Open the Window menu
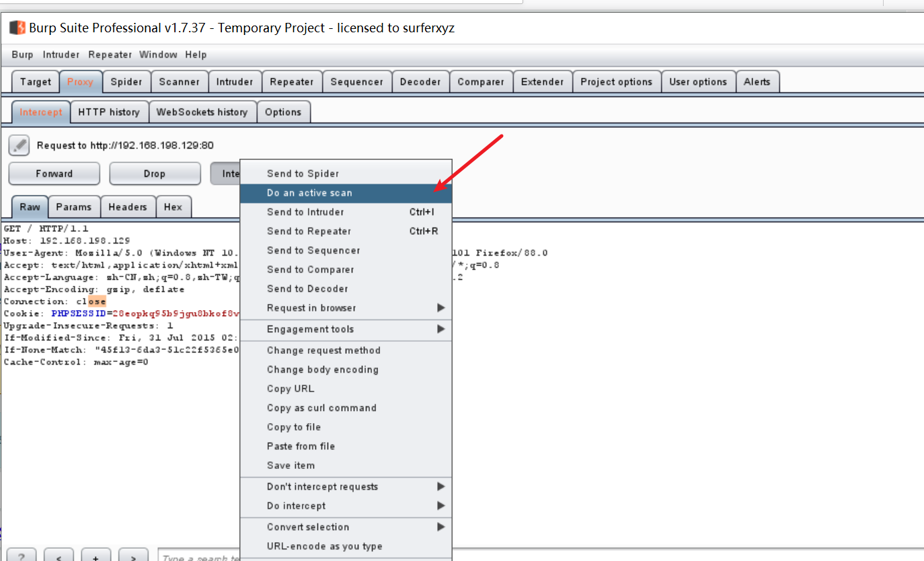This screenshot has height=561, width=924. pyautogui.click(x=158, y=54)
